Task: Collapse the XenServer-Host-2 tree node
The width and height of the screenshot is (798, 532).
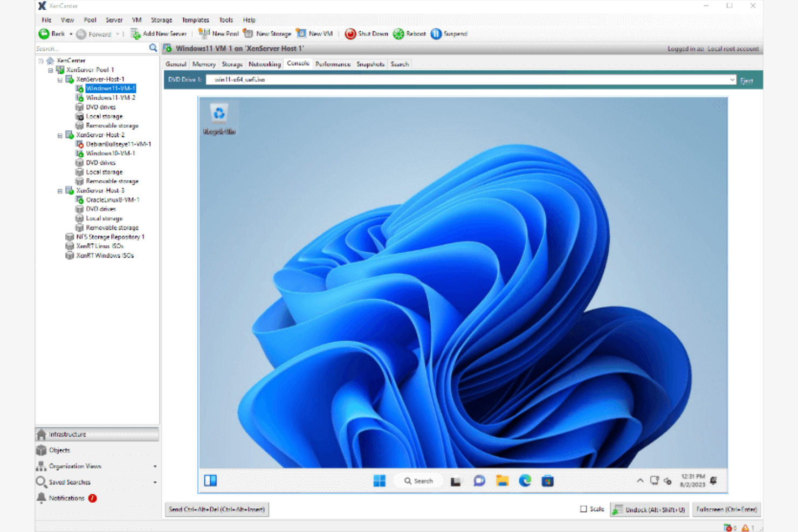Action: click(61, 135)
